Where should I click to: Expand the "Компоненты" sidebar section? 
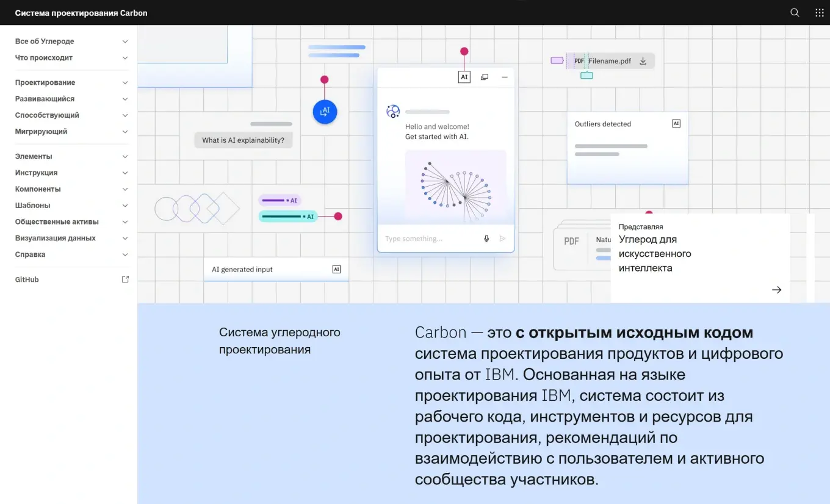pos(125,189)
